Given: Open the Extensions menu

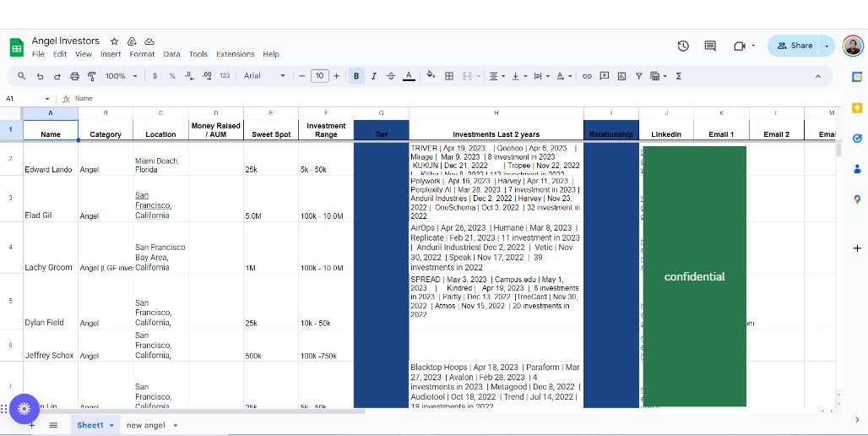Looking at the screenshot, I should tap(236, 54).
